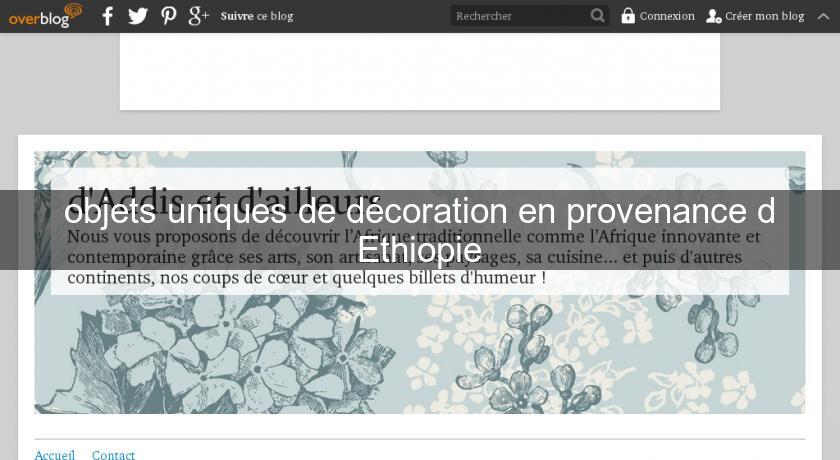Click the Créer mon blog link

[x=764, y=16]
